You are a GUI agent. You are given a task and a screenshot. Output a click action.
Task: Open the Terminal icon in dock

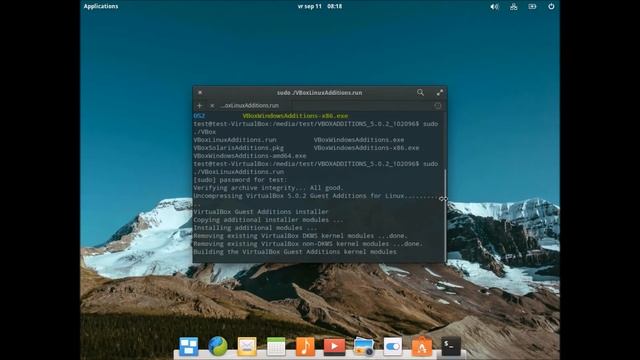coord(451,347)
